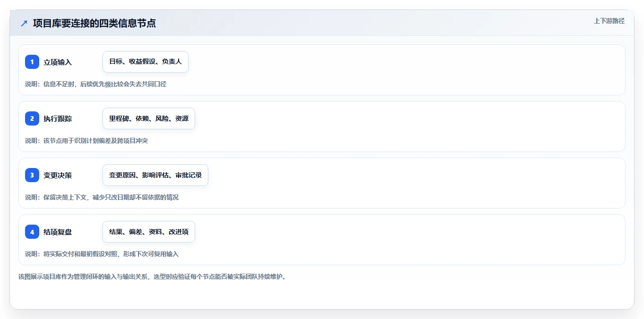Click the note 将实际交付和最初假设对照
The width and height of the screenshot is (644, 319).
(x=81, y=254)
